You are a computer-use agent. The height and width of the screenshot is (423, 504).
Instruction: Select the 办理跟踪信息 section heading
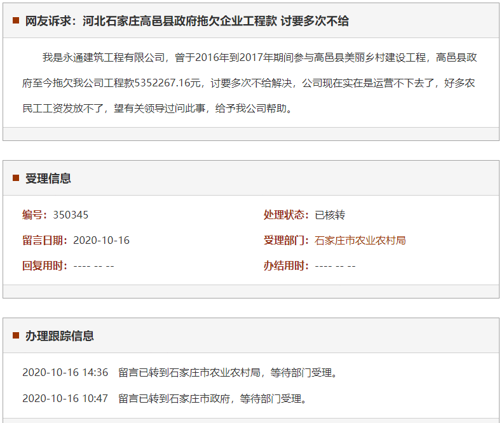pos(59,336)
